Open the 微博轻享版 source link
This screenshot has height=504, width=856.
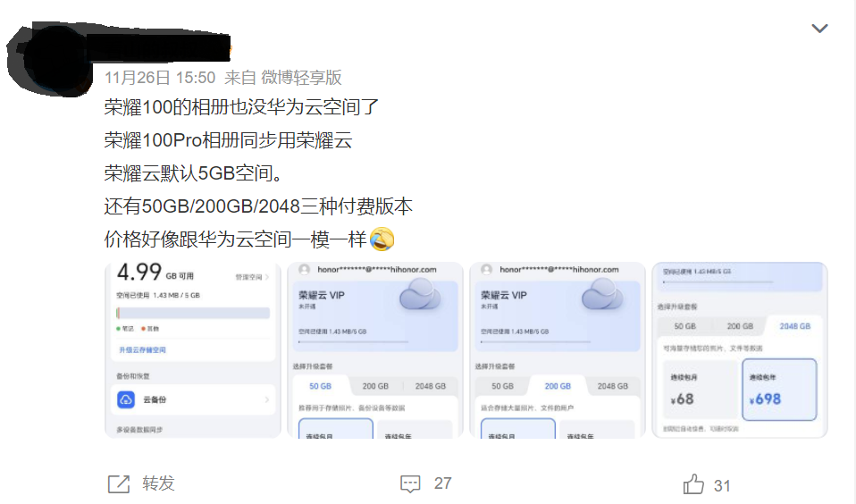[301, 78]
